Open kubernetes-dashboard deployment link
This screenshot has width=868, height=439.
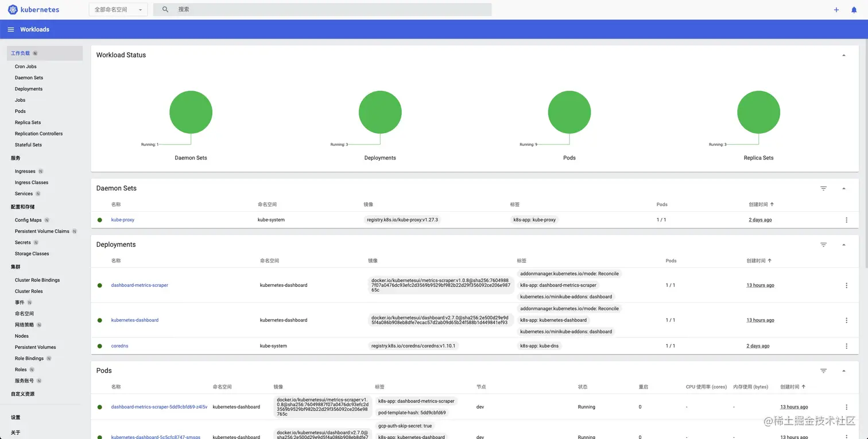click(x=135, y=320)
